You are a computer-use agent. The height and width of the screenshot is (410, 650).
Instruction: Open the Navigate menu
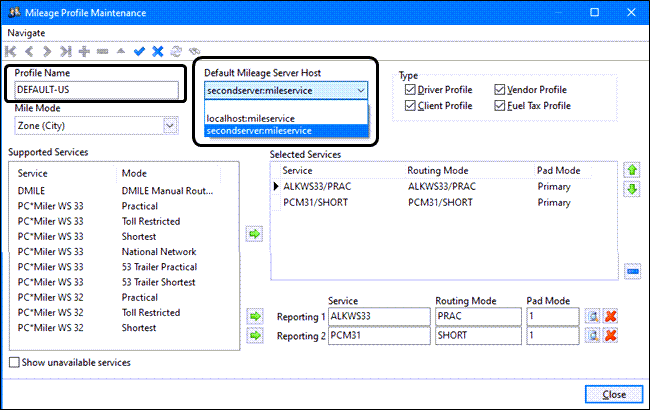[x=26, y=33]
